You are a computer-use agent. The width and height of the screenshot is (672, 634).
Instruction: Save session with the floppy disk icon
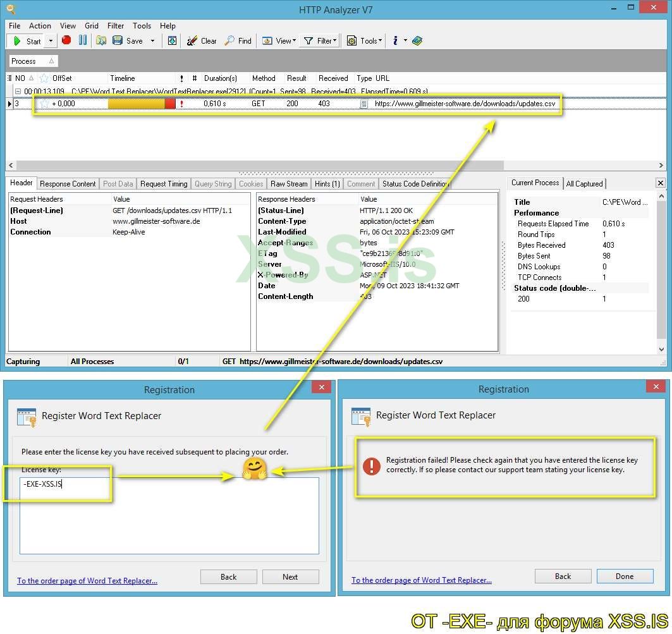tap(118, 40)
